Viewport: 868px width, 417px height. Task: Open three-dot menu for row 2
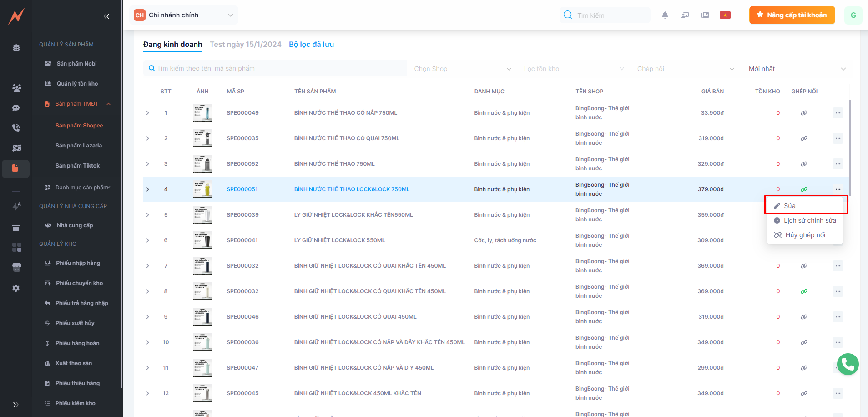tap(838, 138)
